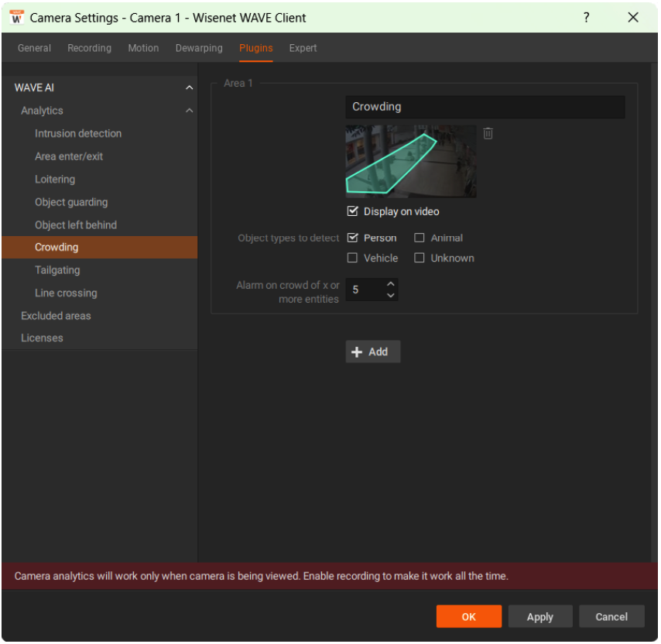Enable the Animal object type
The width and height of the screenshot is (661, 644).
click(x=419, y=238)
